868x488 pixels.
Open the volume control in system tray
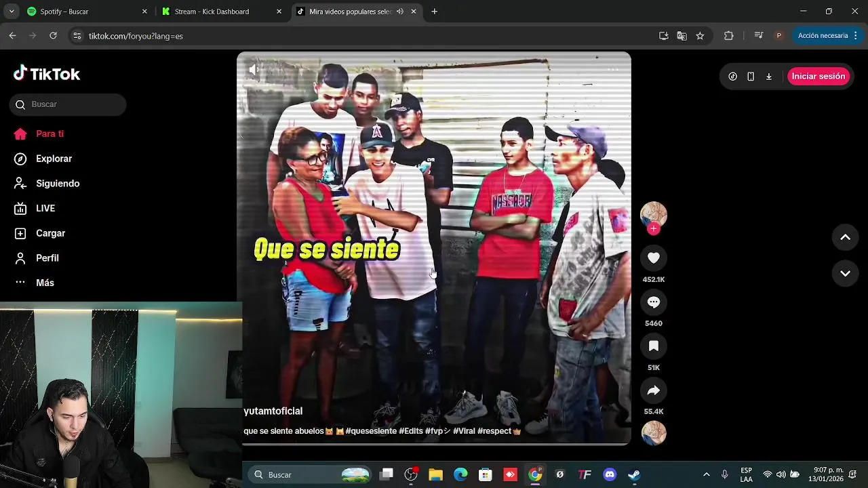(x=781, y=475)
